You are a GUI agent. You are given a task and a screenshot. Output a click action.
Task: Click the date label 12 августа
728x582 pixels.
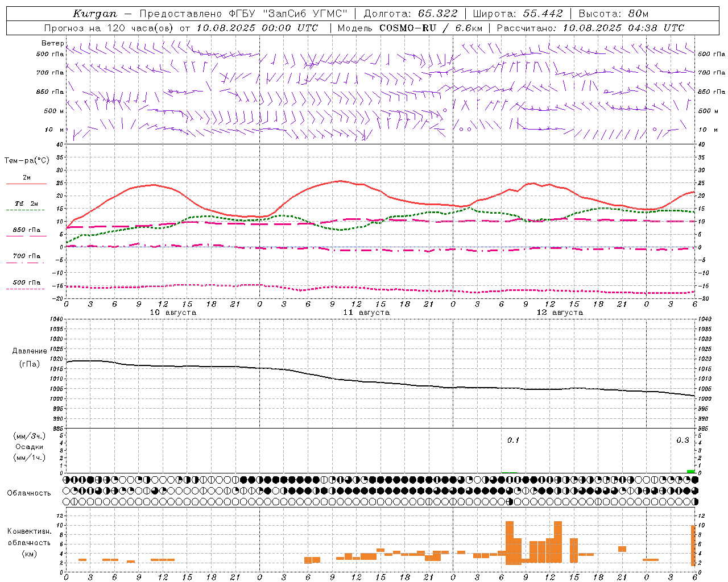pos(560,313)
